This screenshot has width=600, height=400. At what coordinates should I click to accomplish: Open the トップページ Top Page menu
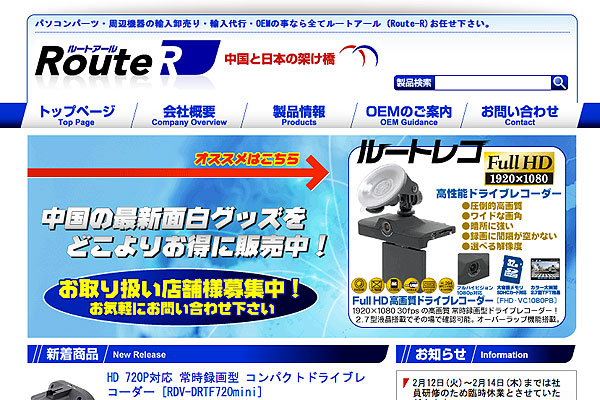[x=77, y=116]
